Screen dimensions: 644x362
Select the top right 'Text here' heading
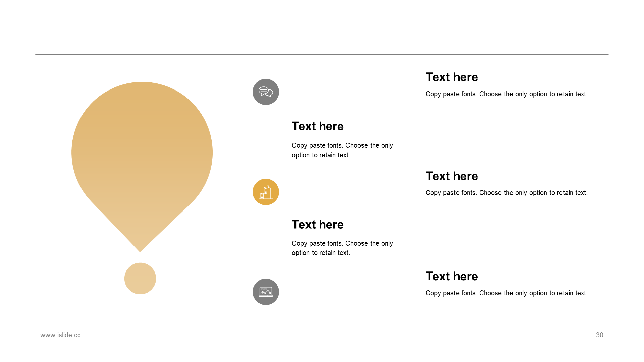[x=451, y=77]
